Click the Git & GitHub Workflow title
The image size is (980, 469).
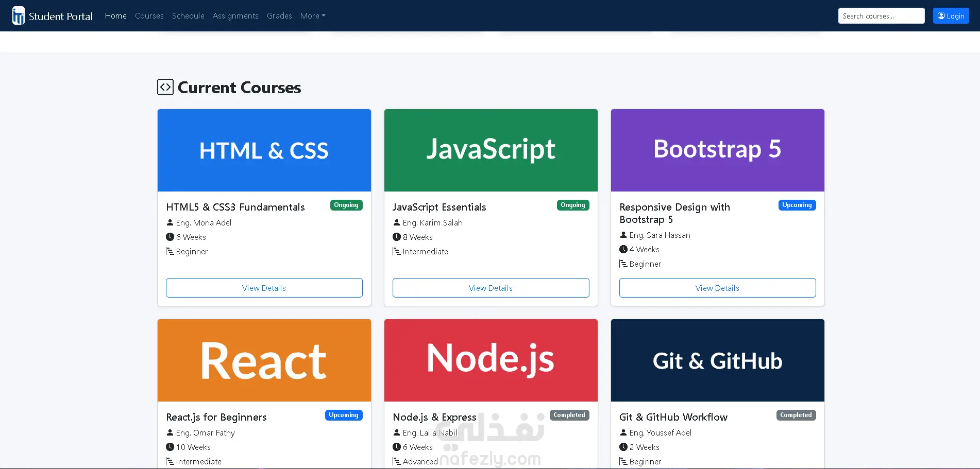tap(673, 417)
